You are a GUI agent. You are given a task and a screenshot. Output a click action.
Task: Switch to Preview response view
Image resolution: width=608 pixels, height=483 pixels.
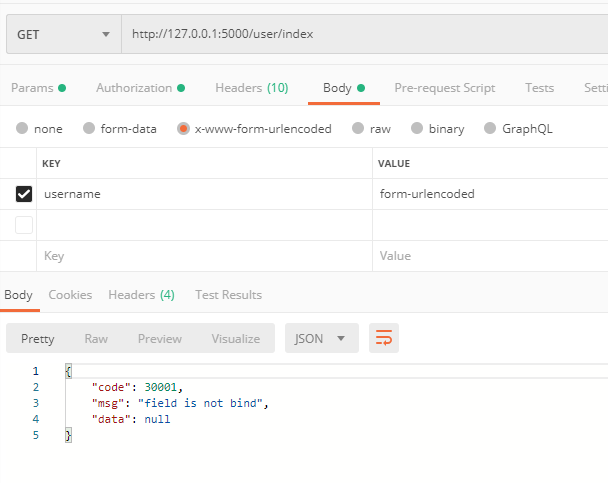pyautogui.click(x=160, y=338)
